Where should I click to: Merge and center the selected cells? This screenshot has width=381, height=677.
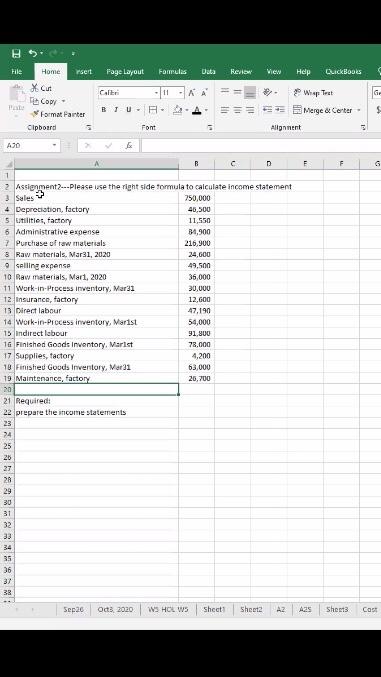click(323, 110)
